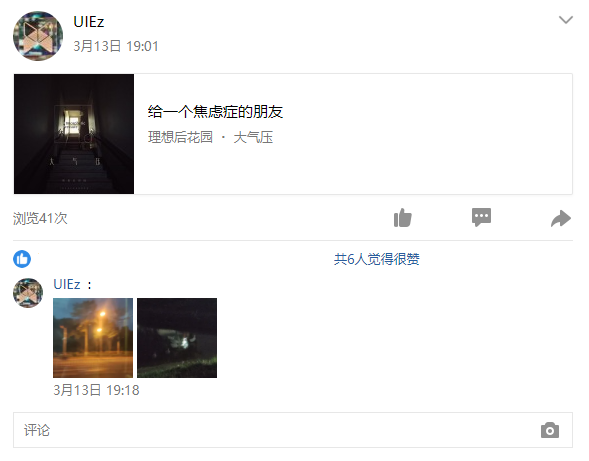Viewport: 589px width, 461px height.
Task: Open UIEz's small avatar in comments
Action: pyautogui.click(x=28, y=293)
